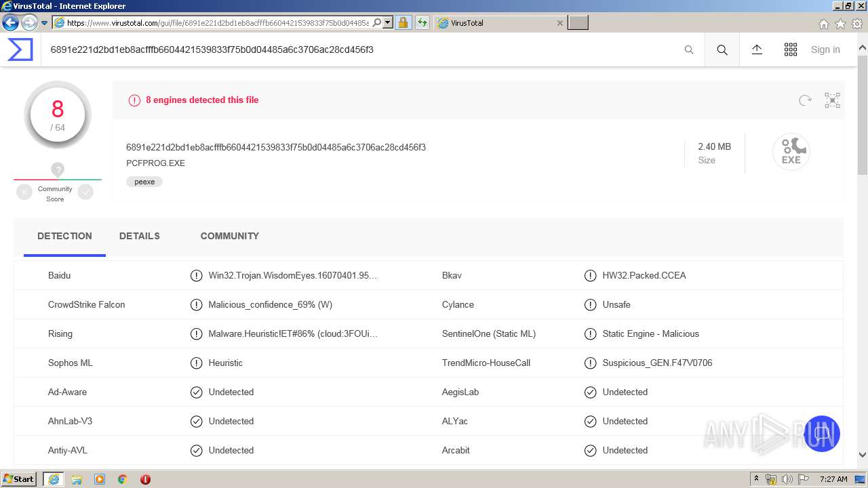This screenshot has height=488, width=868.
Task: Click the PCFPROG.EXE file name
Action: point(155,163)
